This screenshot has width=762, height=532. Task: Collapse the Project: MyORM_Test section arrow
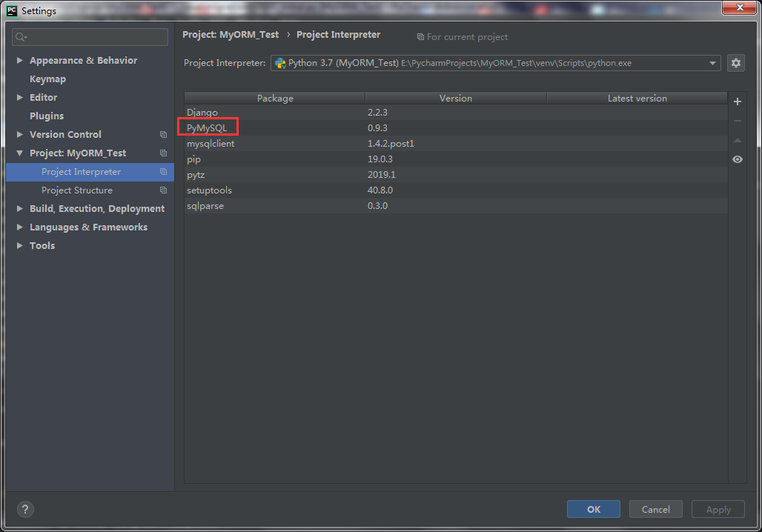click(x=19, y=153)
